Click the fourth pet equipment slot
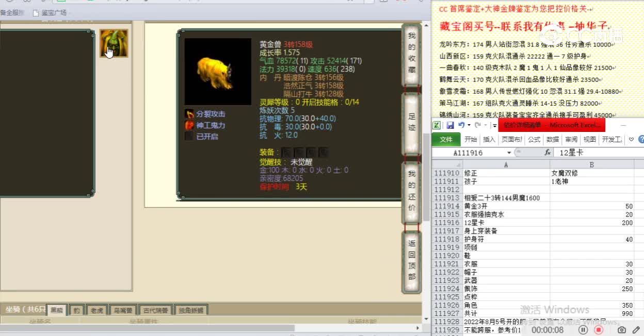The image size is (644, 336). pyautogui.click(x=323, y=153)
